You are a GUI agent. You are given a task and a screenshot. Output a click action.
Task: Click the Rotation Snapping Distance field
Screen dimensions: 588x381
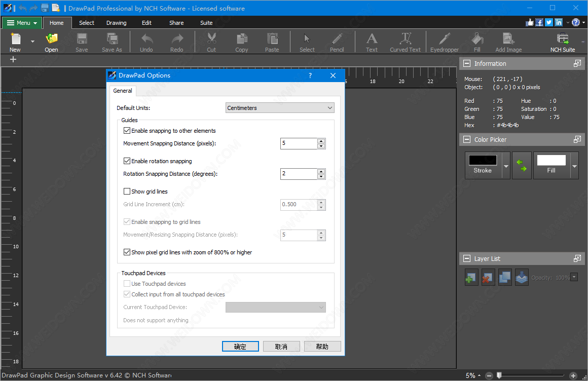[299, 174]
